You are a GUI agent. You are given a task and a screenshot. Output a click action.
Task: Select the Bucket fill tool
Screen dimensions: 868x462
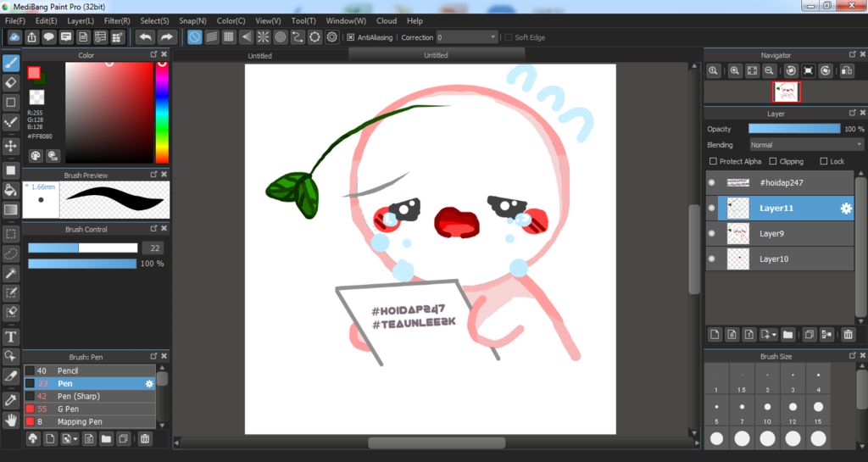tap(10, 191)
